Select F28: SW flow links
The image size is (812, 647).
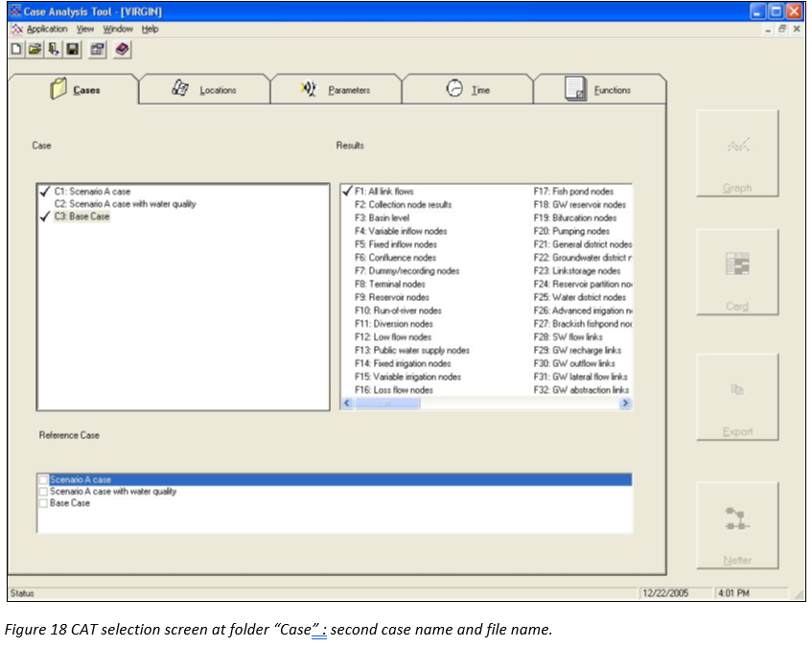568,337
